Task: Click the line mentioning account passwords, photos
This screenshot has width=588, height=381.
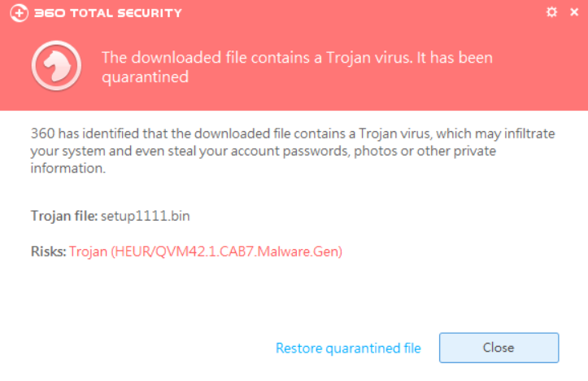Action: coord(264,151)
